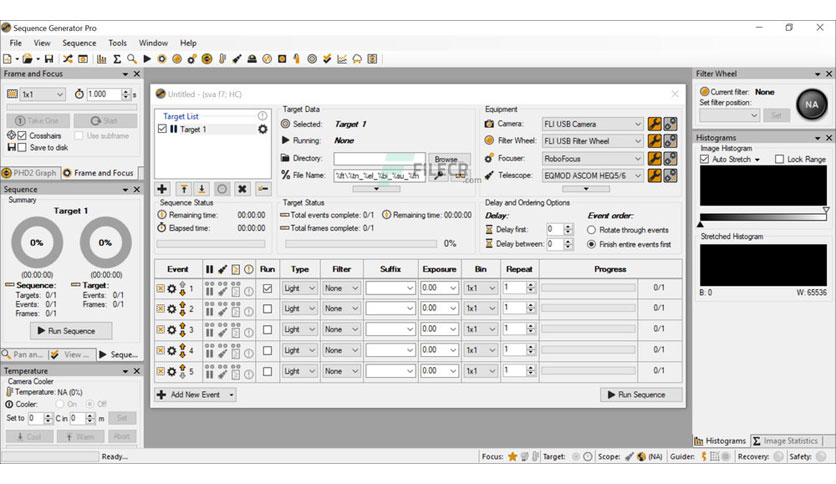Open the histogram chart toolbar icon
Viewport: 836px width, 484px height.
point(101,59)
